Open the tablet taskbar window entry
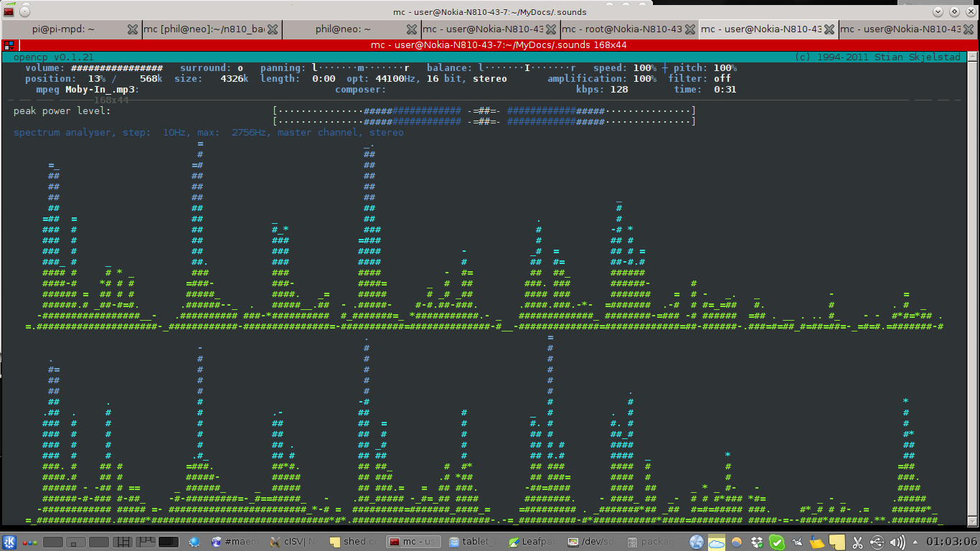Viewport: 980px width, 551px height. [x=473, y=542]
